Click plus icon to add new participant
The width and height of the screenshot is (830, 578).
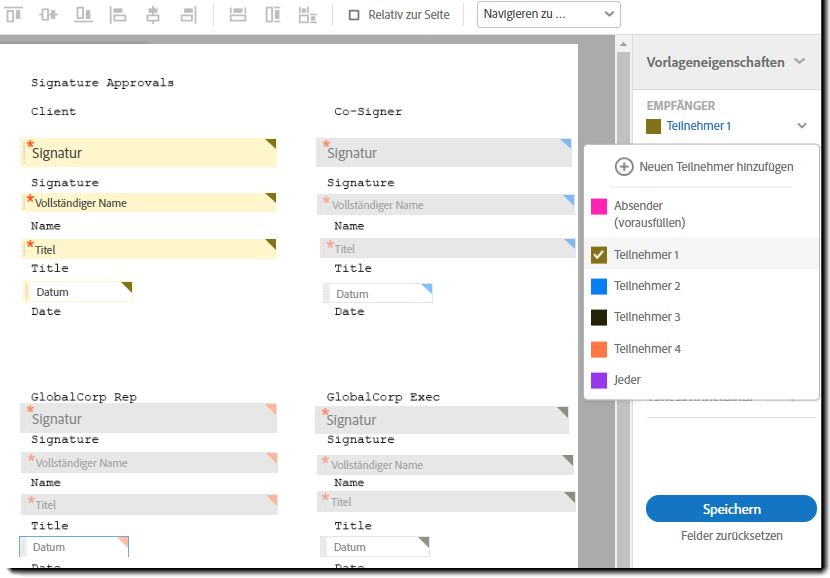tap(624, 167)
